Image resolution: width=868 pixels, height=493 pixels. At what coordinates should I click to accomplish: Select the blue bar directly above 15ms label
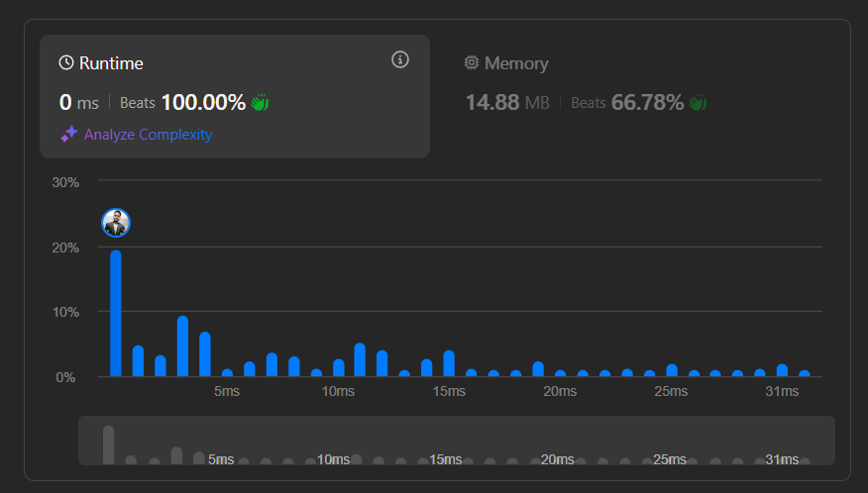[449, 363]
